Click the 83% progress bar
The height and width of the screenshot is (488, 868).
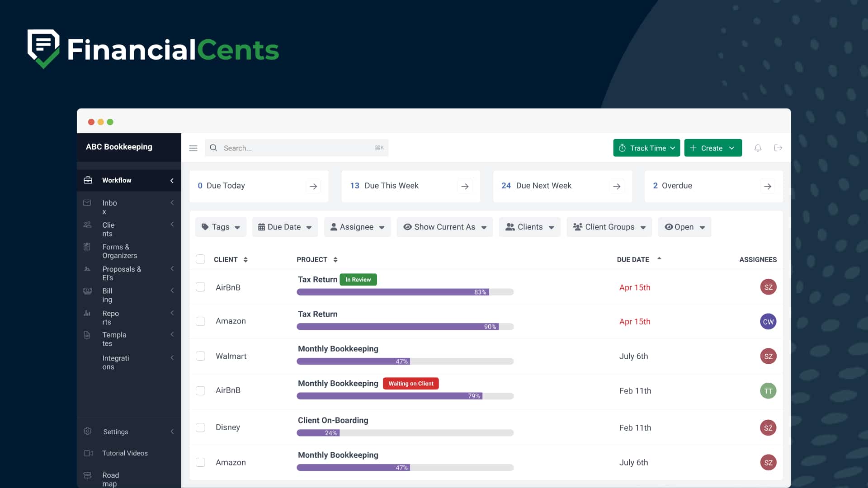click(405, 292)
